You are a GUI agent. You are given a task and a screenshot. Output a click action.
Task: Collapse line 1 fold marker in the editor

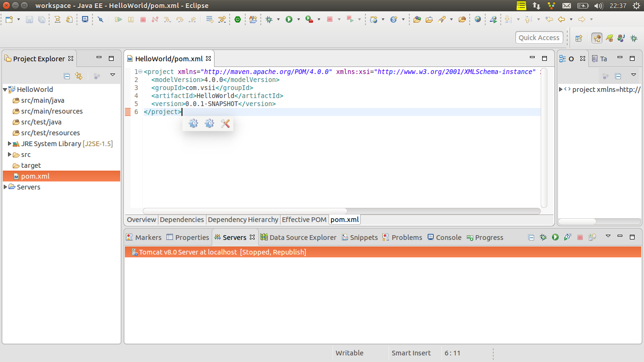click(140, 72)
